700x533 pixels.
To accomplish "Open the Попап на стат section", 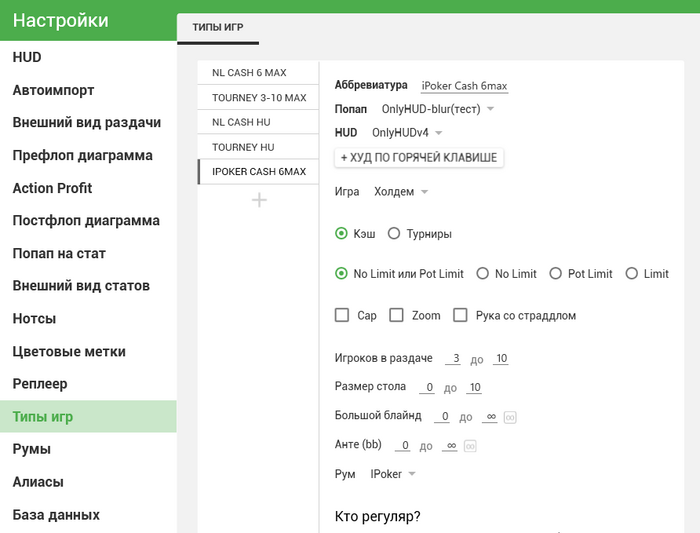I will [88, 253].
